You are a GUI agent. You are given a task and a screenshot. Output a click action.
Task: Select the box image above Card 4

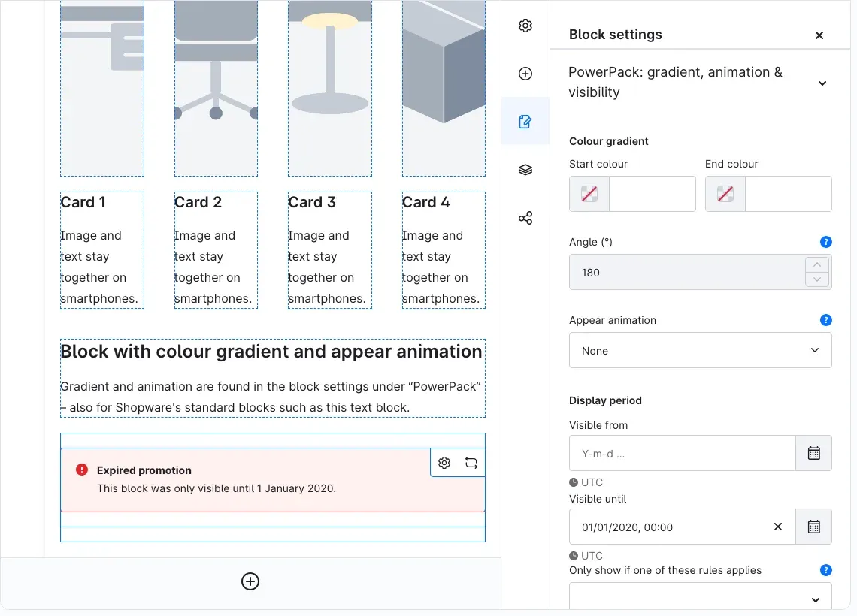(444, 88)
